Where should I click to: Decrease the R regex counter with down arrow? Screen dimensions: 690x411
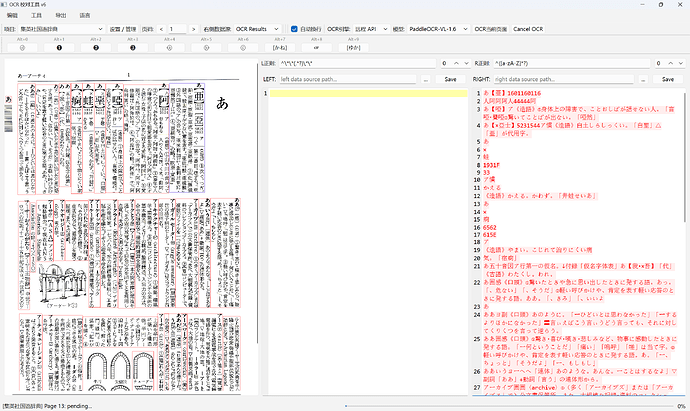(x=681, y=63)
